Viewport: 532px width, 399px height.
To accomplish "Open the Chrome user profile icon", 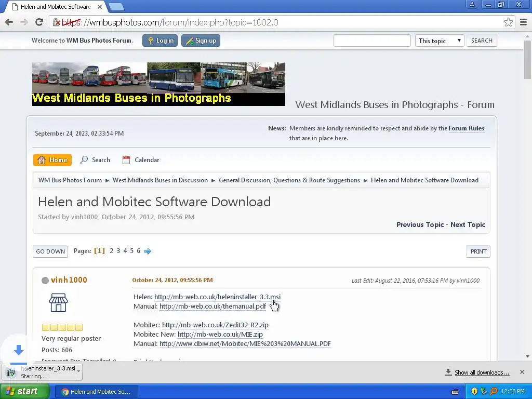I will [472, 4].
